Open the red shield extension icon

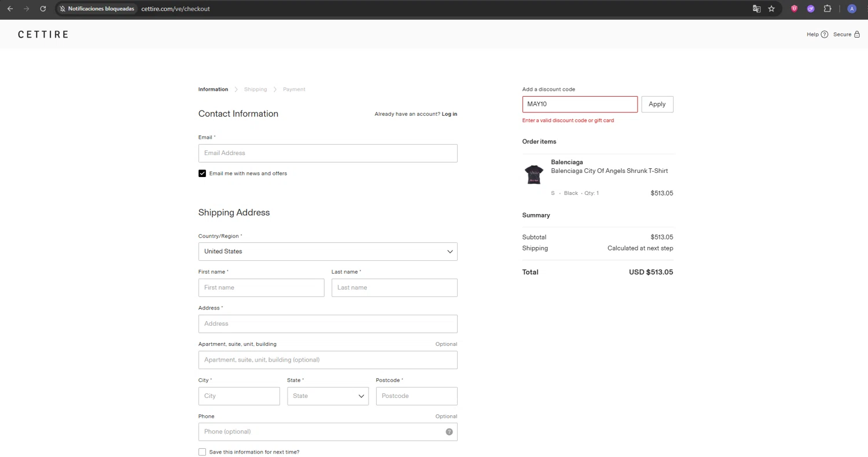(x=795, y=9)
